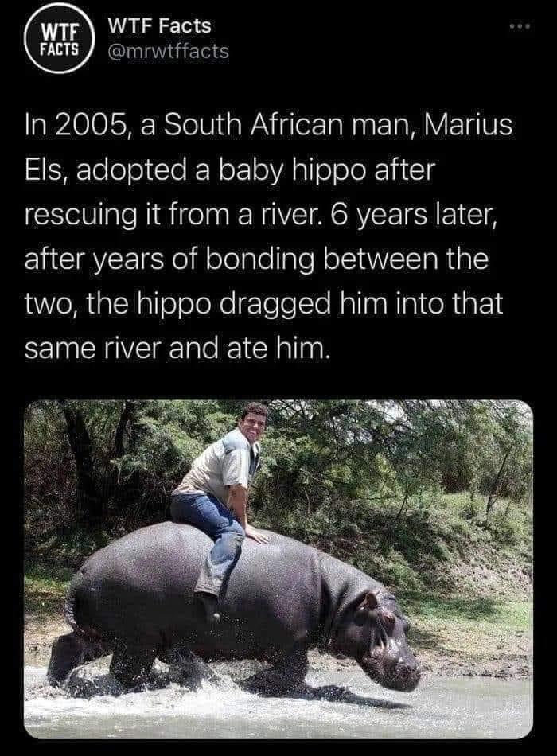Open the WTF Facts profile avatar
This screenshot has width=557, height=756.
tap(59, 40)
